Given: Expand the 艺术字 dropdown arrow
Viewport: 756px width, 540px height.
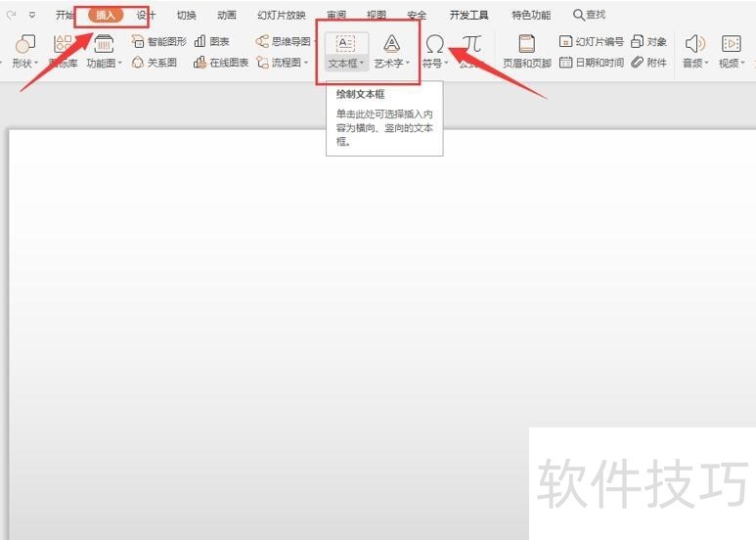Looking at the screenshot, I should [x=408, y=63].
